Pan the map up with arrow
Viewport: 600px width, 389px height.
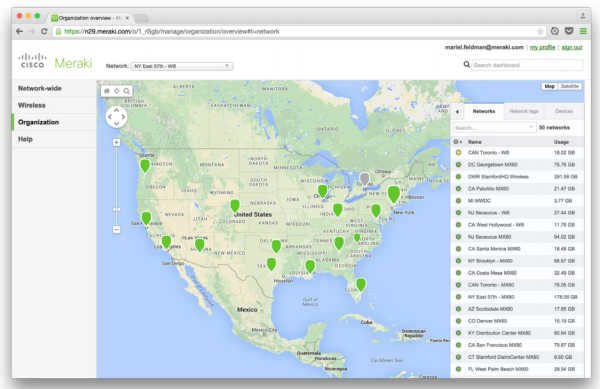[116, 110]
